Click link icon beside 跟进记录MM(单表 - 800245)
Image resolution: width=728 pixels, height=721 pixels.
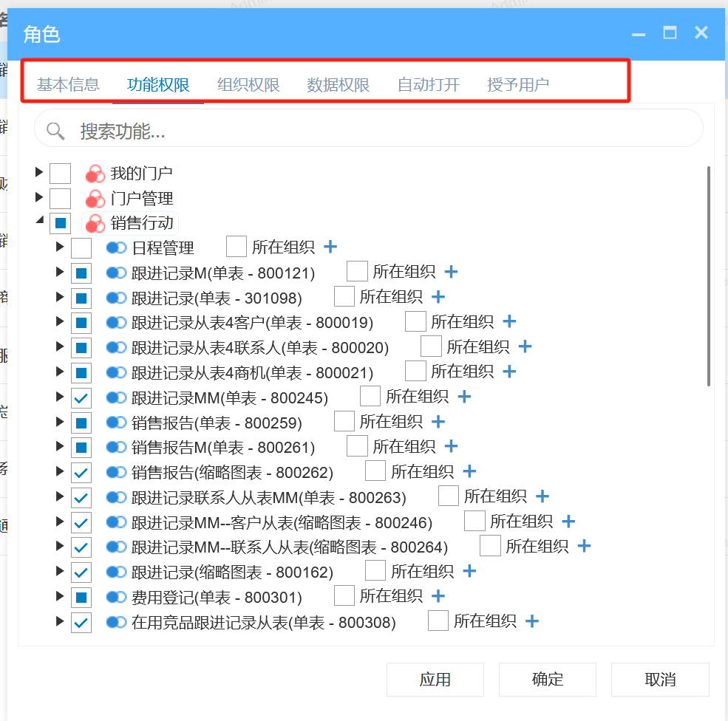coord(116,397)
